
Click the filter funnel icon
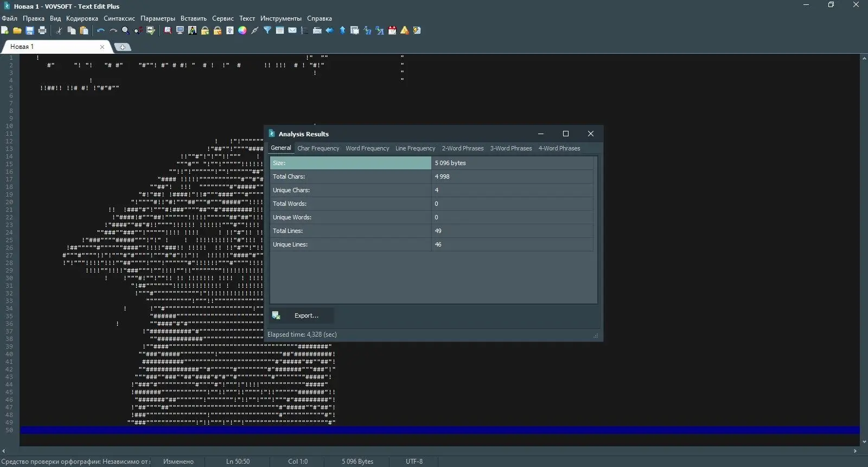tap(267, 31)
